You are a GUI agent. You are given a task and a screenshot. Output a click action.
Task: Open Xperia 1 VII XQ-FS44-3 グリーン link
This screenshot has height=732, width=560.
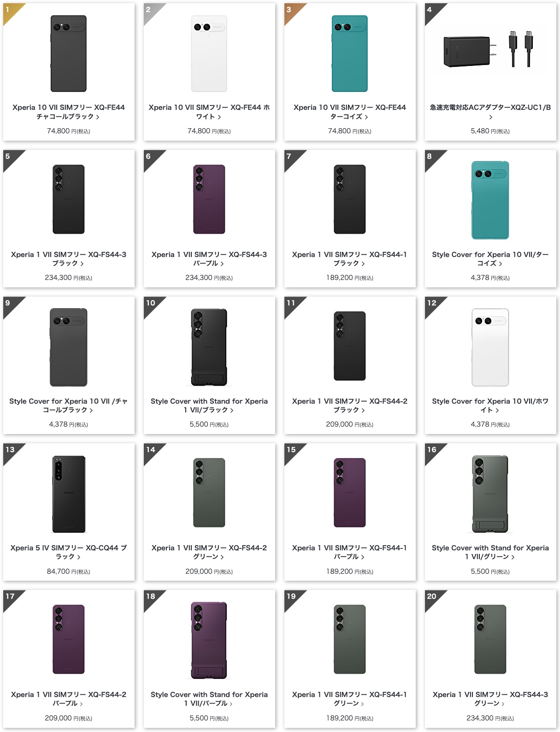(490, 699)
